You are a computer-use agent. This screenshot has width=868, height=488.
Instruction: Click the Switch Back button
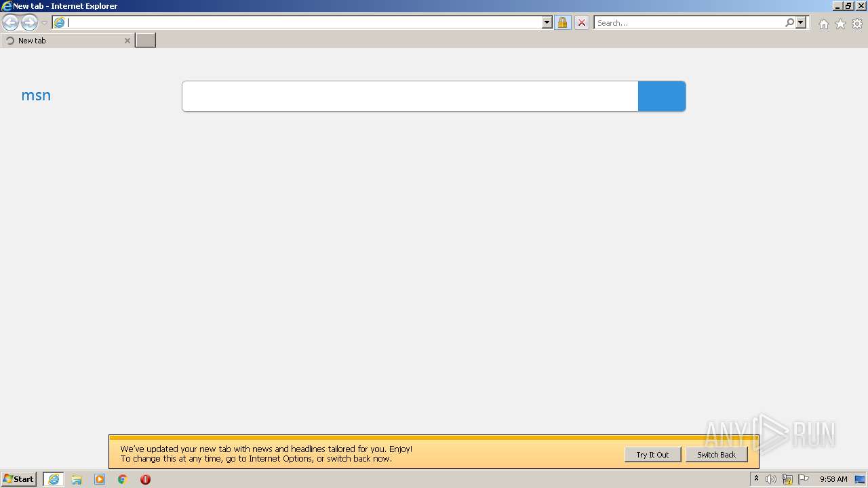point(716,455)
